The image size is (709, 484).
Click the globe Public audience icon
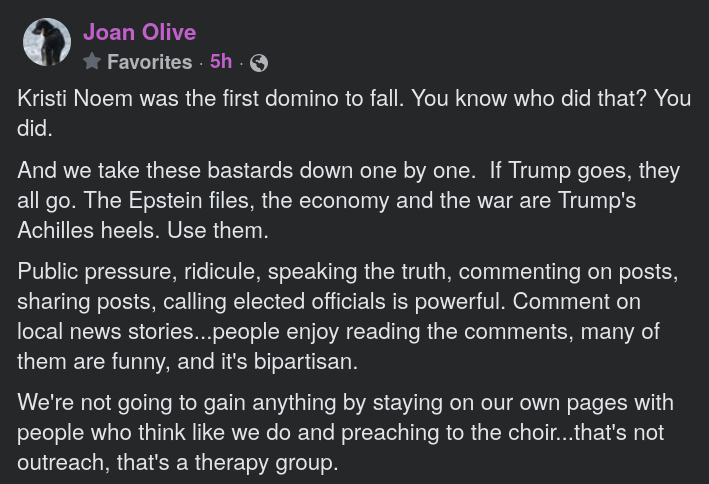(258, 63)
